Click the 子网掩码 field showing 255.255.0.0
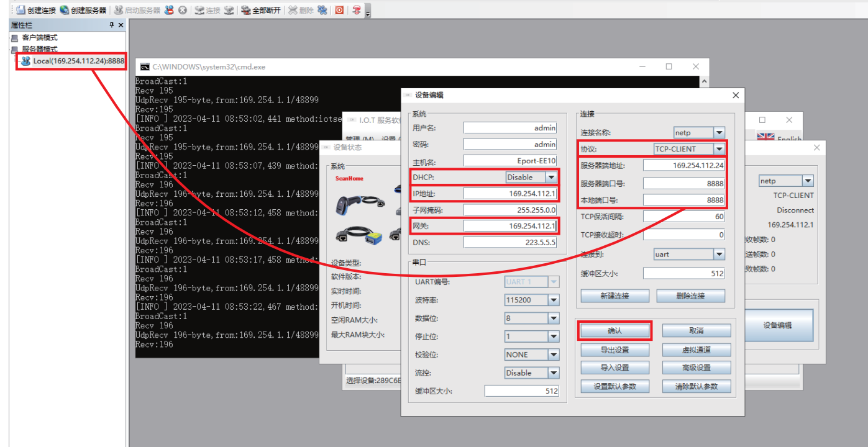This screenshot has height=447, width=868. pos(510,210)
